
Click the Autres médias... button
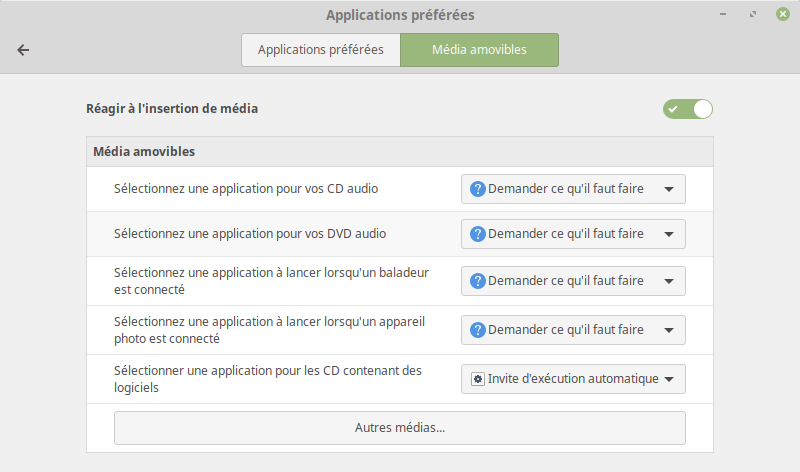pos(400,428)
